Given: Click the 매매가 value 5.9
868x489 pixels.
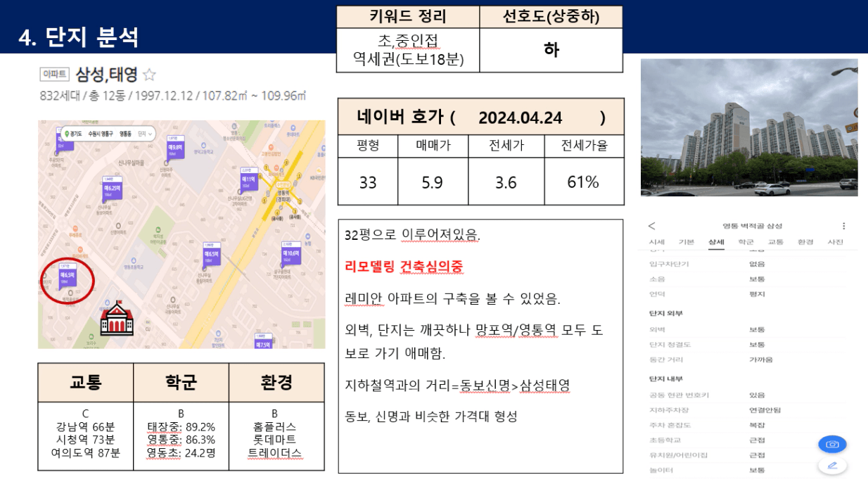Looking at the screenshot, I should tap(432, 182).
